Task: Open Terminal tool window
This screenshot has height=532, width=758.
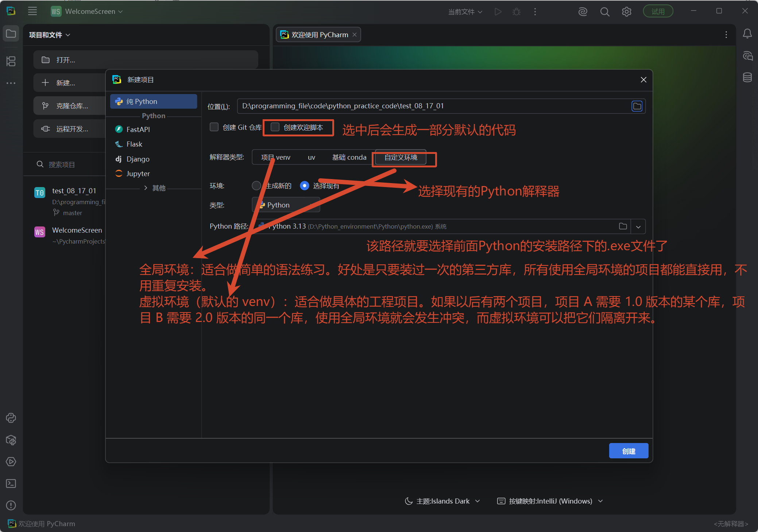Action: (11, 484)
